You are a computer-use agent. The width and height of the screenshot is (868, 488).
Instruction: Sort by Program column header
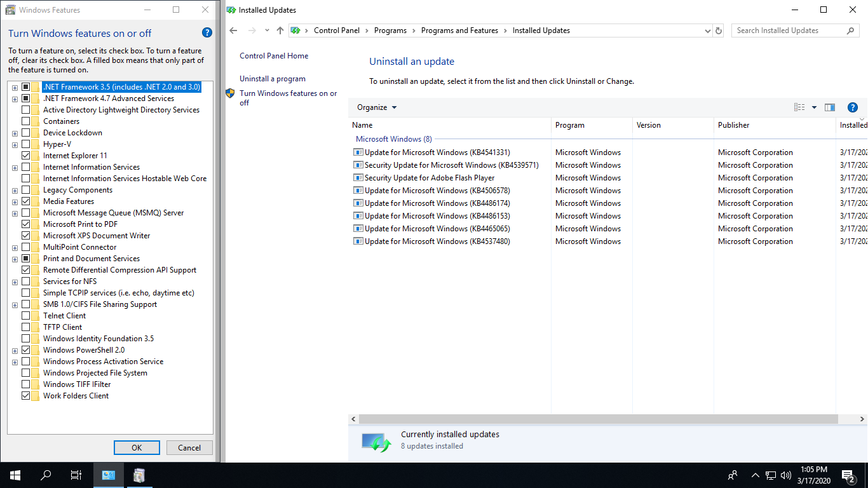(592, 125)
